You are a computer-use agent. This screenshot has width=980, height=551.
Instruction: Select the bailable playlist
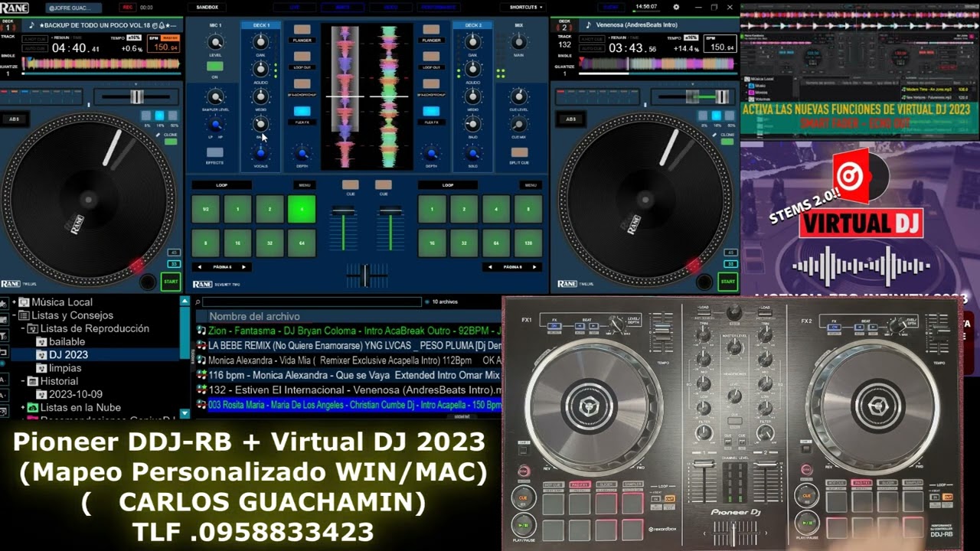(67, 341)
